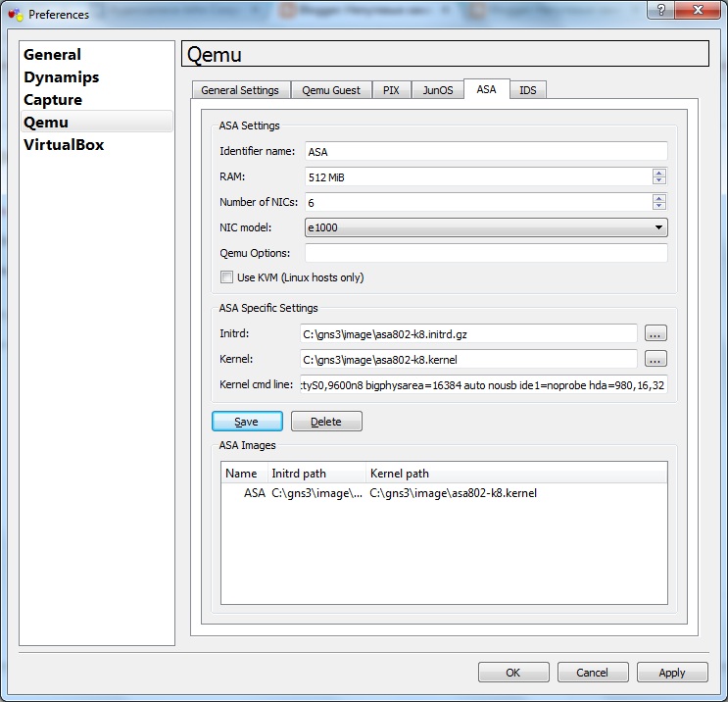Select General in the preferences list

[x=97, y=54]
